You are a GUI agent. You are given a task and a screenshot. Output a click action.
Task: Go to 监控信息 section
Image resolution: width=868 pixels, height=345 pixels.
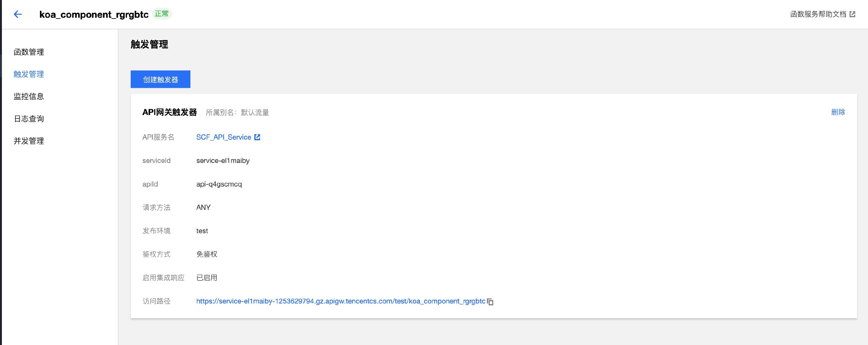[x=29, y=96]
